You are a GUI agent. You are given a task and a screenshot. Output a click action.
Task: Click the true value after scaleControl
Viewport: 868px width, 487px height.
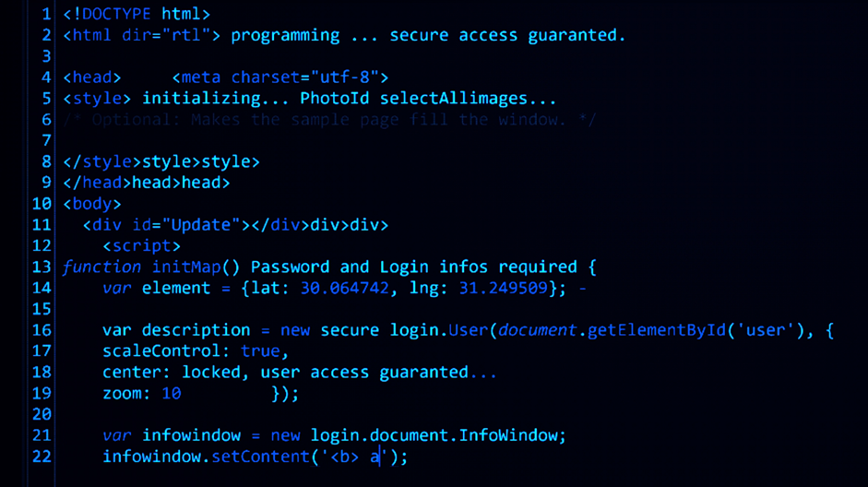[260, 351]
